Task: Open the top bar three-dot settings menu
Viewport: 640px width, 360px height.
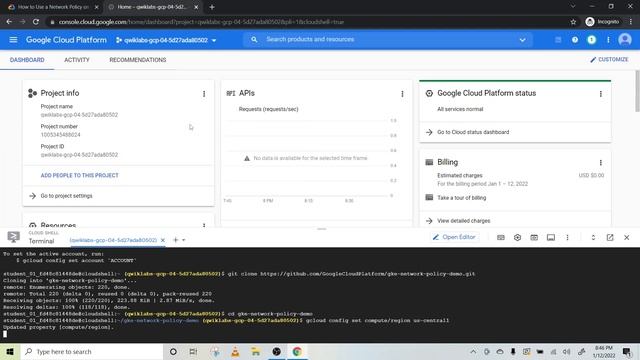Action: click(608, 40)
